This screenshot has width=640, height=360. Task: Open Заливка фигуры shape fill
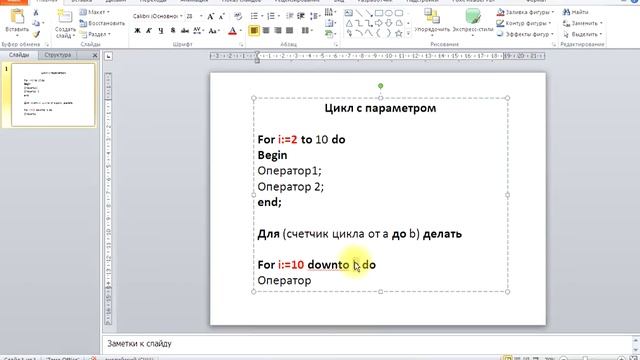click(526, 12)
